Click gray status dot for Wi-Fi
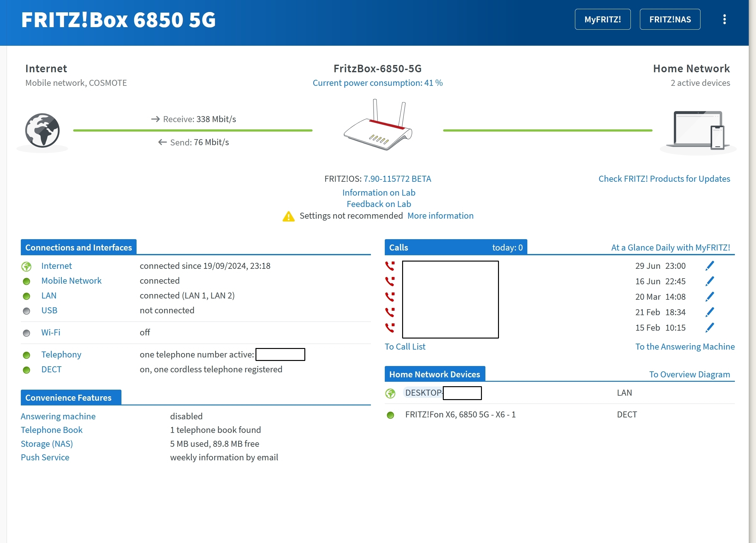756x543 pixels. (26, 333)
